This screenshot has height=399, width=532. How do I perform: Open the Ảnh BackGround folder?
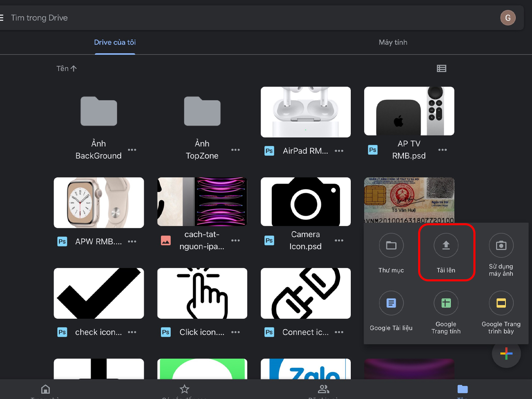tap(99, 111)
